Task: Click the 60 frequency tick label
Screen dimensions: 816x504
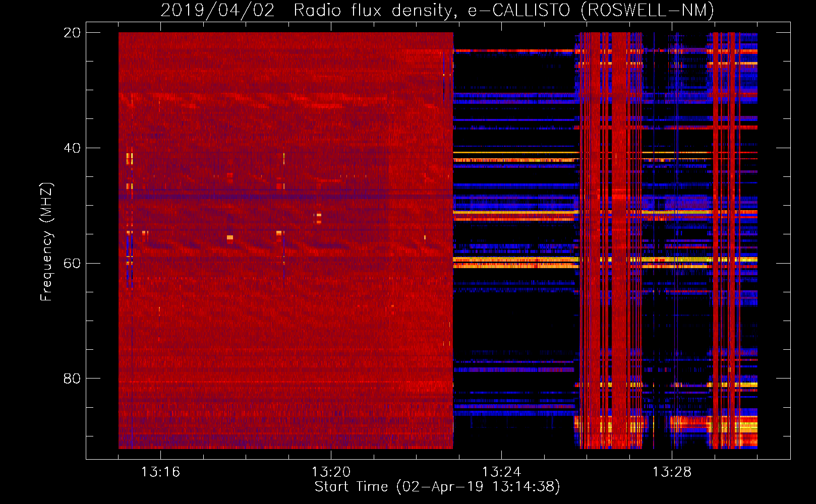Action: pos(72,264)
